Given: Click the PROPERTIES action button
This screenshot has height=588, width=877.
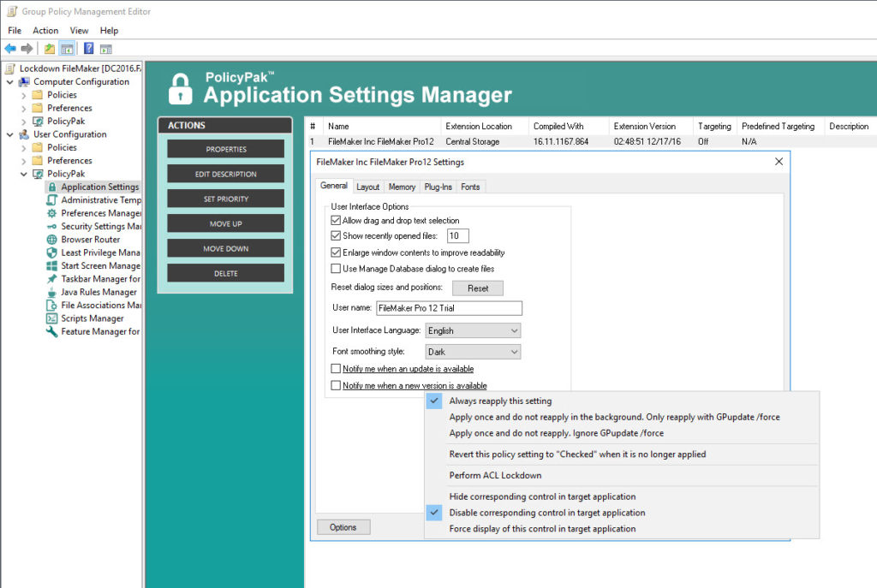Looking at the screenshot, I should tap(225, 149).
